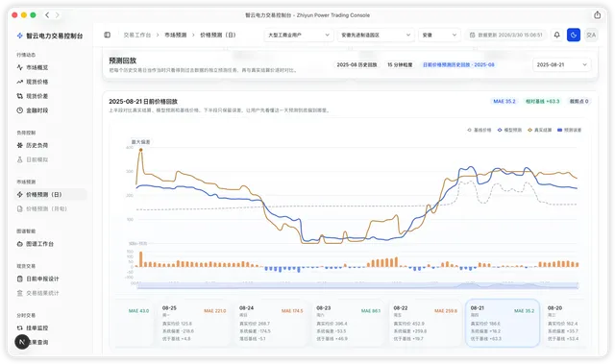615x364 pixels.
Task: Click the 2025-08 历史回放 tag
Action: (357, 64)
